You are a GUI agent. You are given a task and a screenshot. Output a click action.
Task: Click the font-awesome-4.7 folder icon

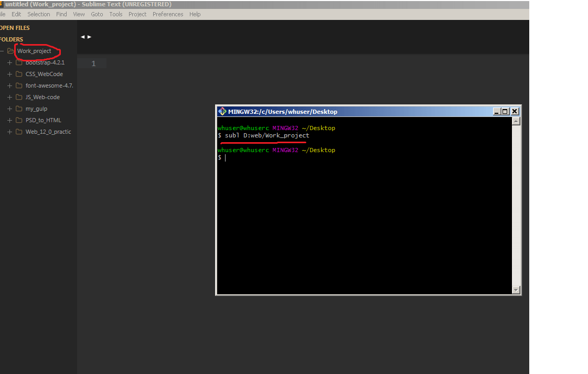click(x=19, y=86)
